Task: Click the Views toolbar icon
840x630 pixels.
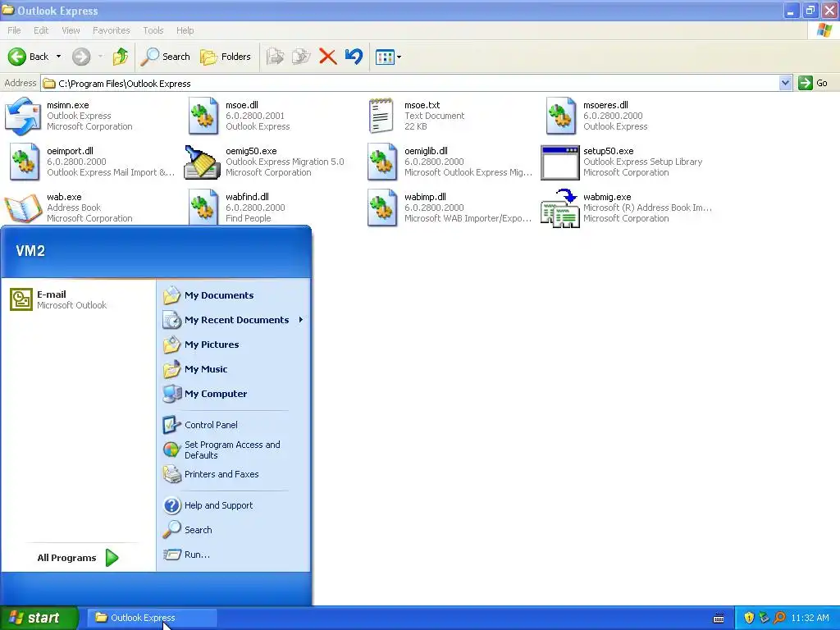Action: (x=385, y=57)
